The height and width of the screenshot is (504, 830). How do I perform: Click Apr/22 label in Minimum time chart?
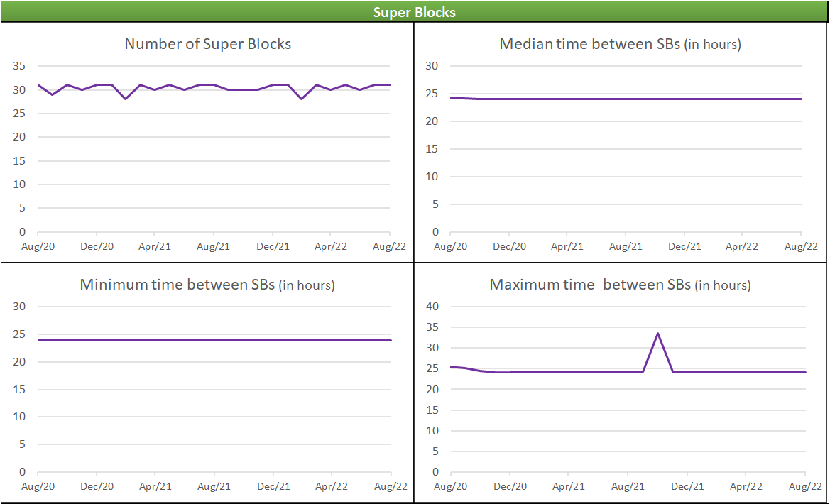(332, 486)
